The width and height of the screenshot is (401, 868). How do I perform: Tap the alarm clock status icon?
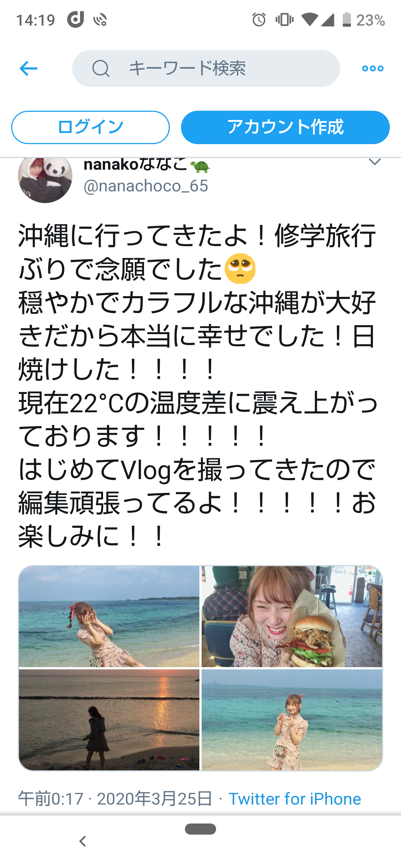[259, 20]
